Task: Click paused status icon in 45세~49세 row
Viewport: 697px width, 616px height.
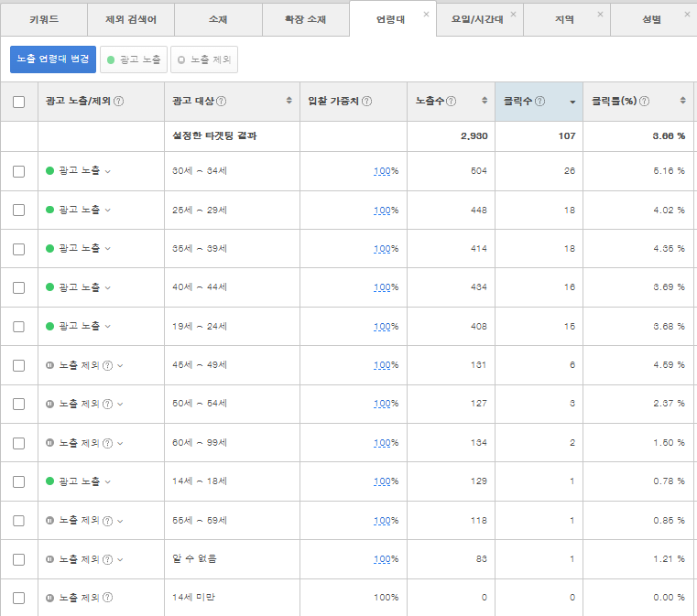Action: pyautogui.click(x=49, y=365)
